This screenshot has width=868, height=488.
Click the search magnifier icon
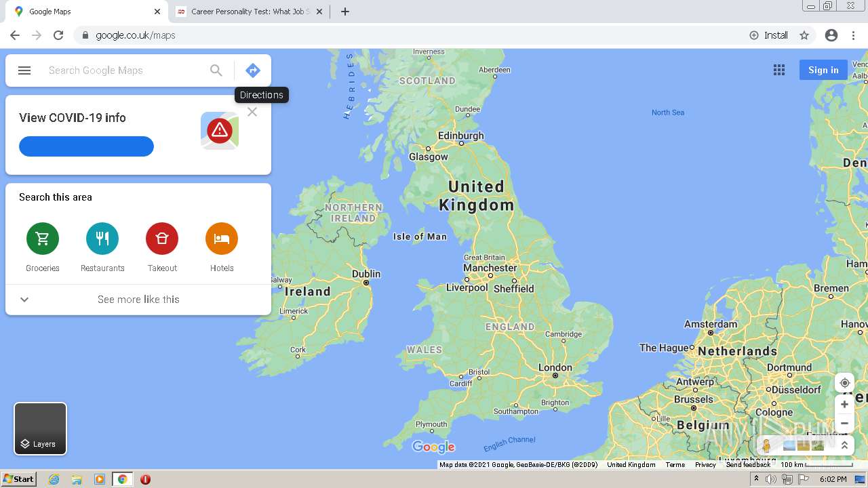[216, 70]
